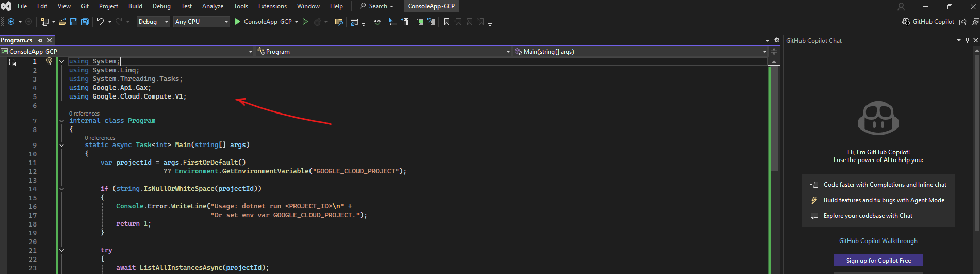Click the Save All toolbar icon
980x274 pixels.
click(x=85, y=22)
